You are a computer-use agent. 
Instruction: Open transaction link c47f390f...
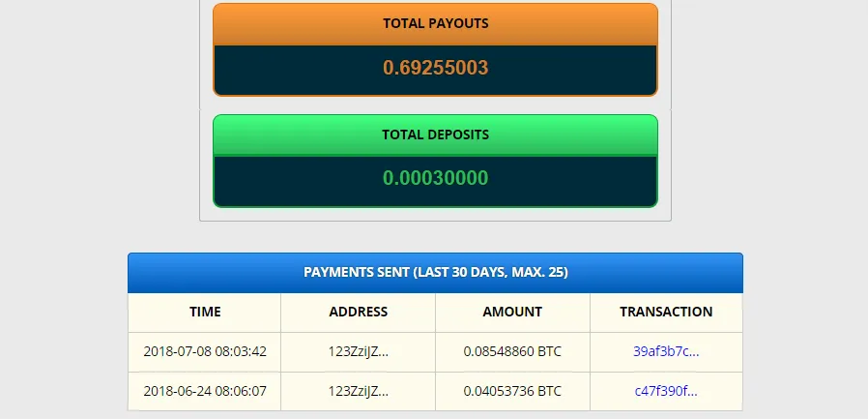(666, 391)
